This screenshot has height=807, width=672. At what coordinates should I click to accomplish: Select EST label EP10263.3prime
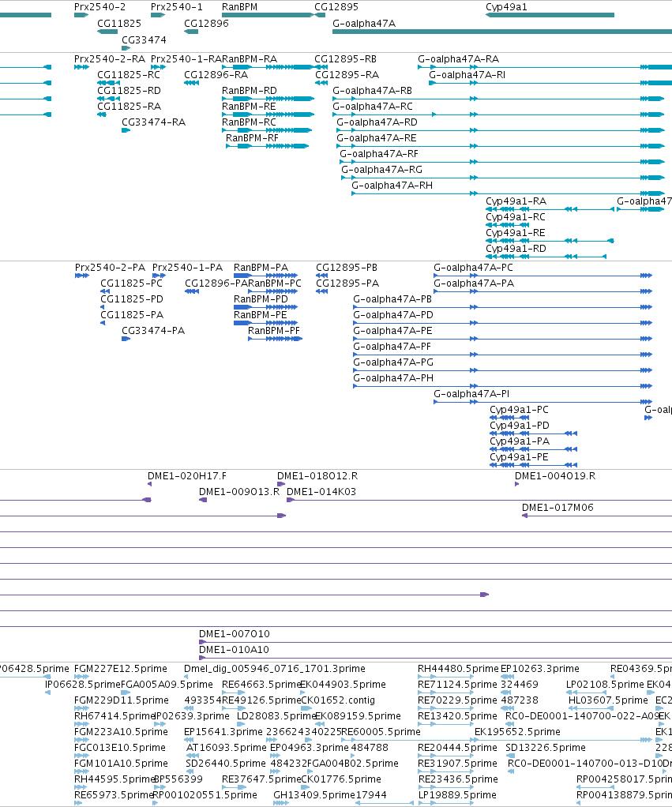pyautogui.click(x=540, y=669)
